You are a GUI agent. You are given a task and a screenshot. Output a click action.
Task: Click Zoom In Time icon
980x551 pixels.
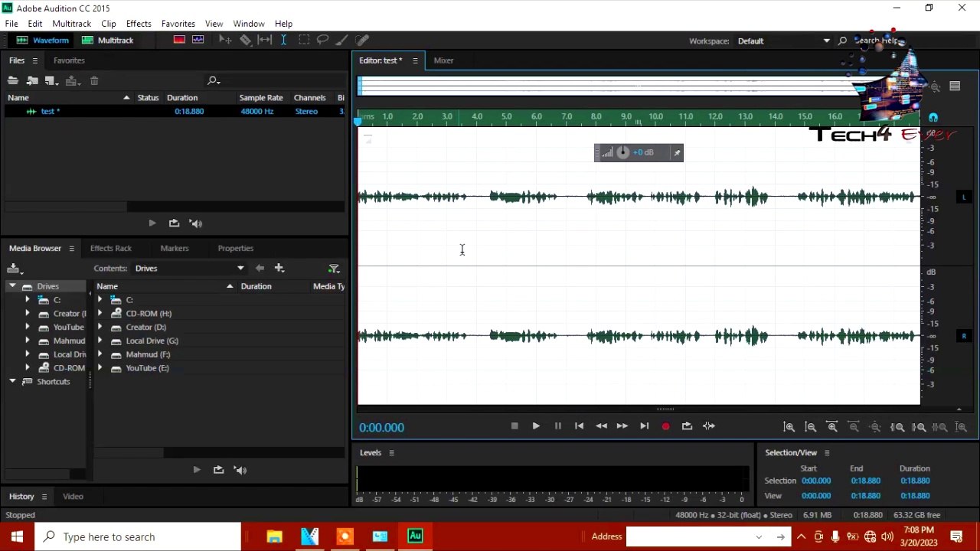[832, 427]
